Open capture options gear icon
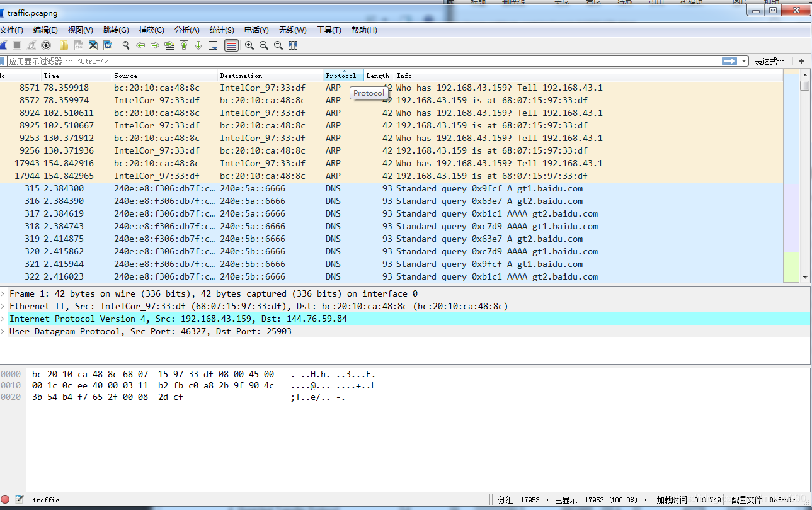The width and height of the screenshot is (812, 510). click(46, 45)
